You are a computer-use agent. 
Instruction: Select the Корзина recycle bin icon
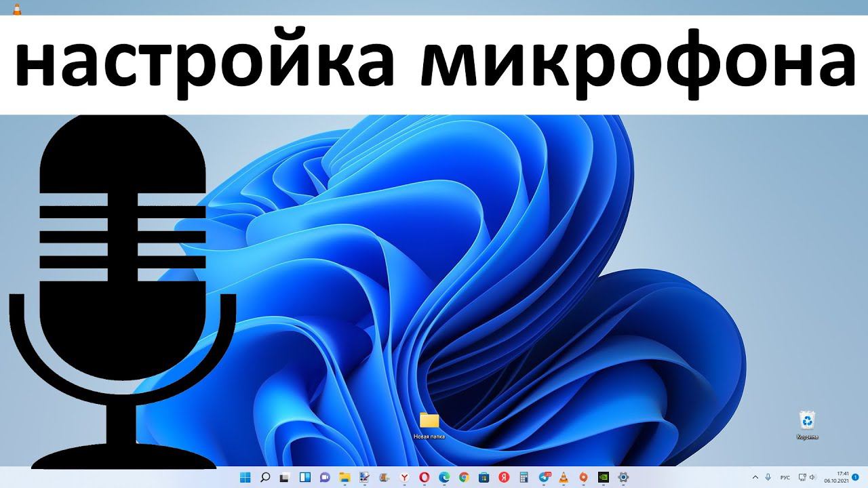tap(808, 425)
